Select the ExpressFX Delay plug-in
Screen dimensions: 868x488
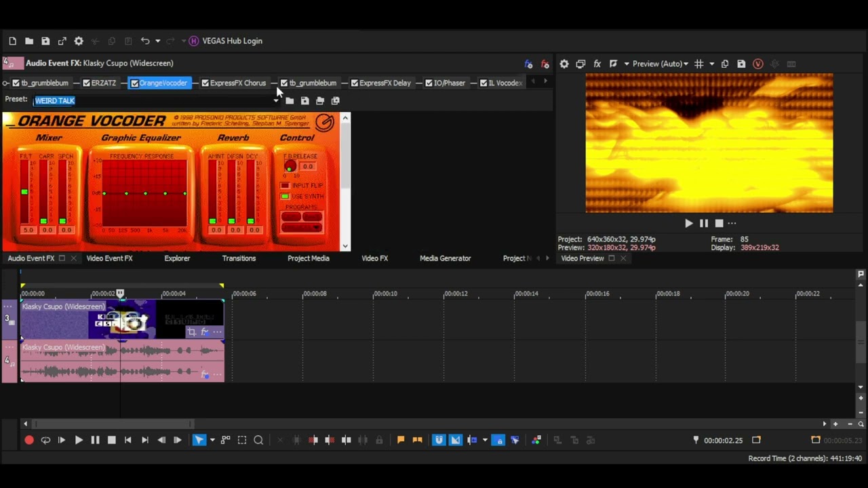[x=385, y=83]
